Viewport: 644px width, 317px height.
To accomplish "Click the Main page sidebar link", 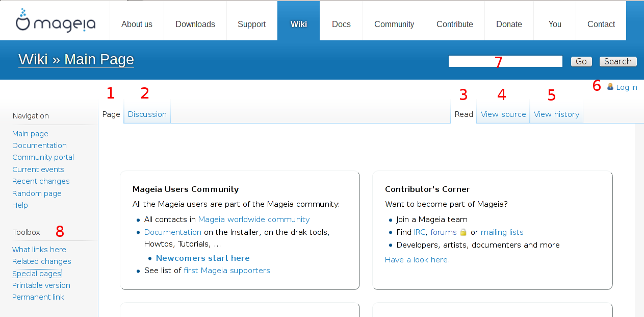I will [x=30, y=134].
